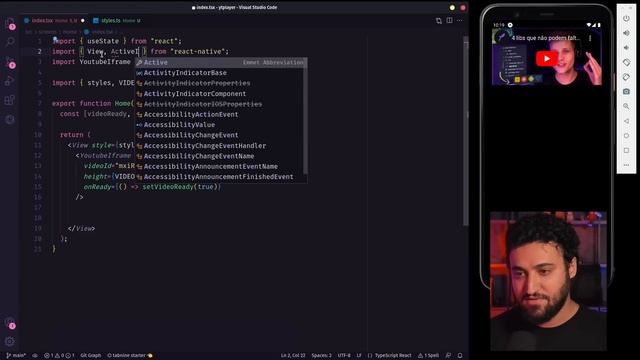
Task: Select ActivityIndicatorProperties suggestion
Action: coord(221,83)
